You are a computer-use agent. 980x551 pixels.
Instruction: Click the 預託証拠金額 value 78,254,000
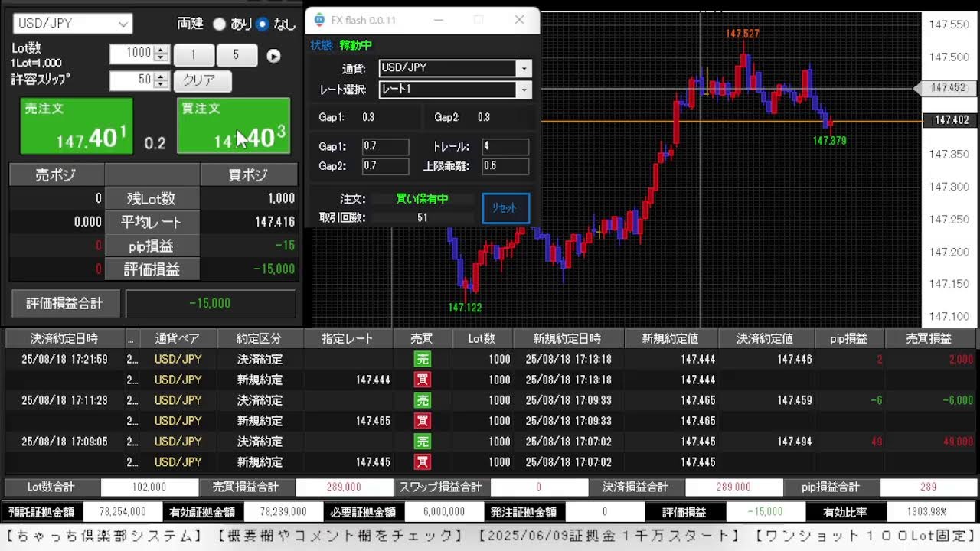click(122, 512)
